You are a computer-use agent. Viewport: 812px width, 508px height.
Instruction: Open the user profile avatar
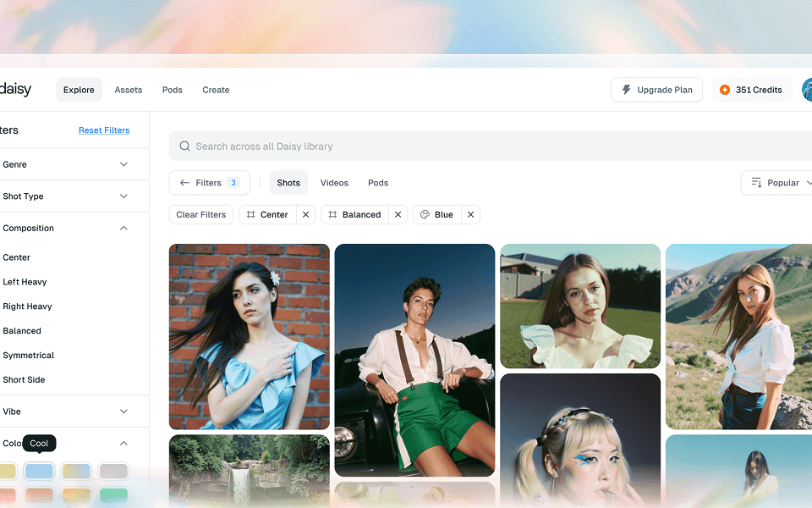tap(807, 90)
